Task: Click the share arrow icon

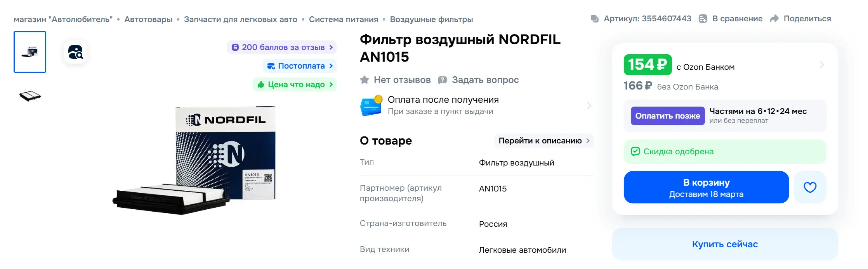Action: 774,19
